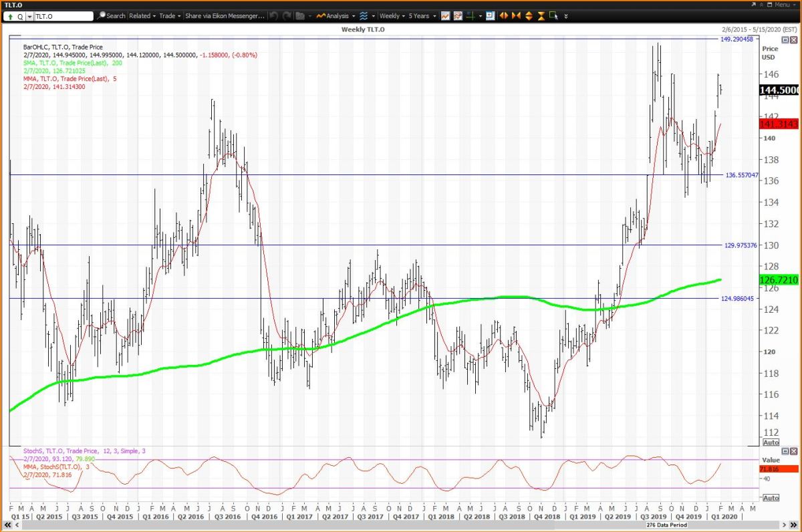
Task: Click the redo arrow in toolbar
Action: point(286,15)
